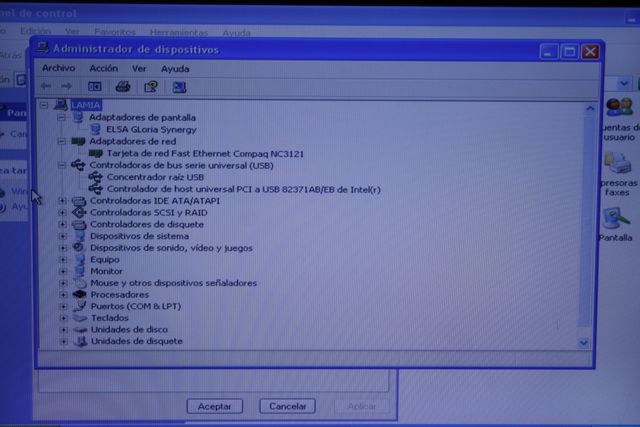Click the ELSA GLoria Synergy device icon
Image resolution: width=640 pixels, height=427 pixels.
[96, 129]
